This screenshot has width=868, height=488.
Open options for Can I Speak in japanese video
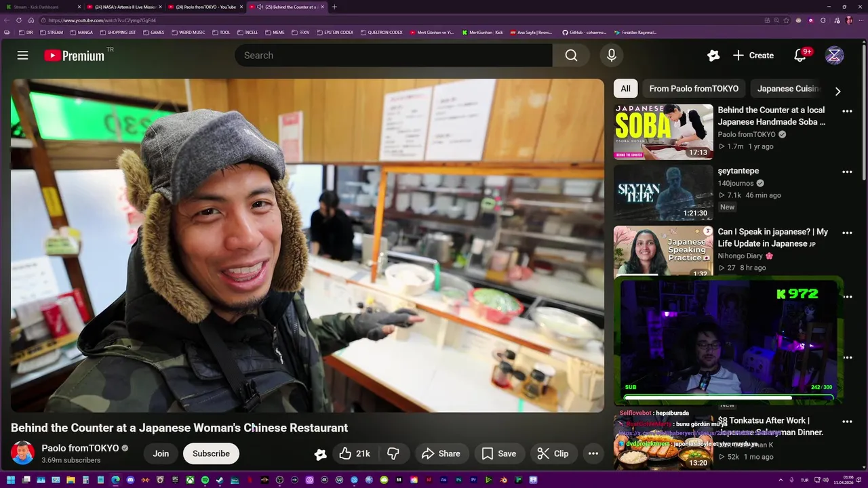click(x=847, y=233)
